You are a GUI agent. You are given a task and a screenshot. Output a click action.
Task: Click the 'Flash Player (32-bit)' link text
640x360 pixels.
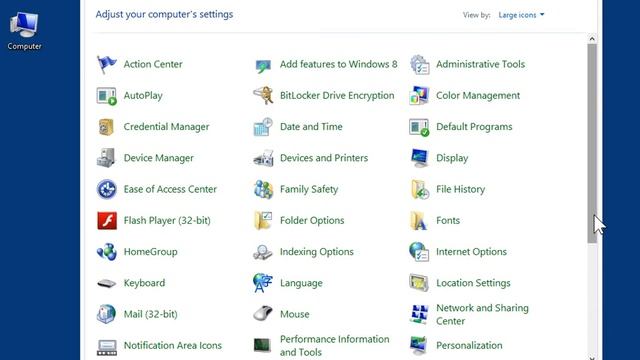(x=167, y=221)
